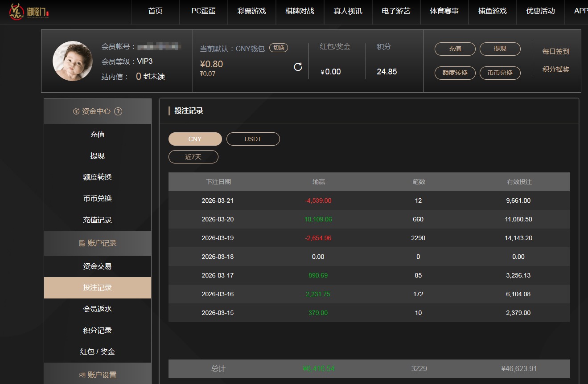The image size is (588, 384).
Task: Open the 电子游艺 menu
Action: [396, 12]
